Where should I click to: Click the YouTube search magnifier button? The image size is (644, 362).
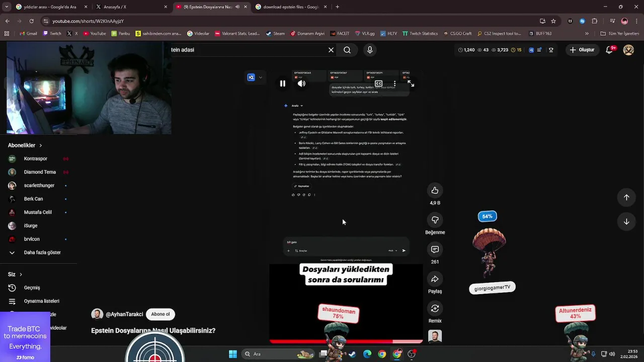coord(347,50)
